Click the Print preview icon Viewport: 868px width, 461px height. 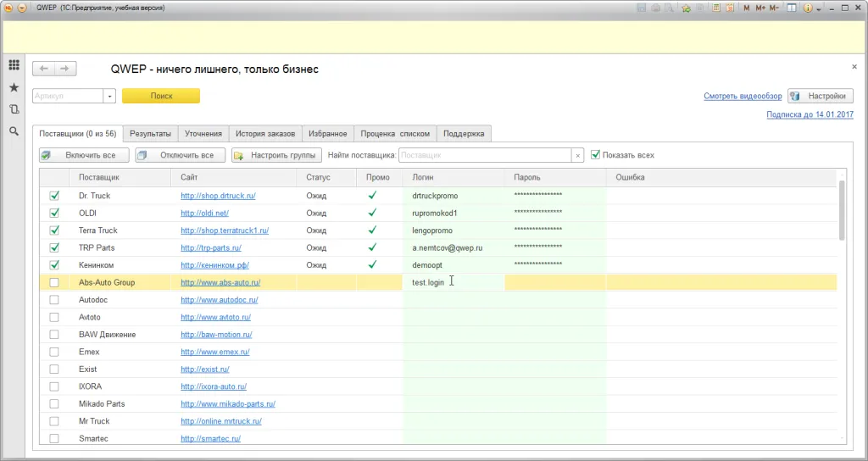670,8
